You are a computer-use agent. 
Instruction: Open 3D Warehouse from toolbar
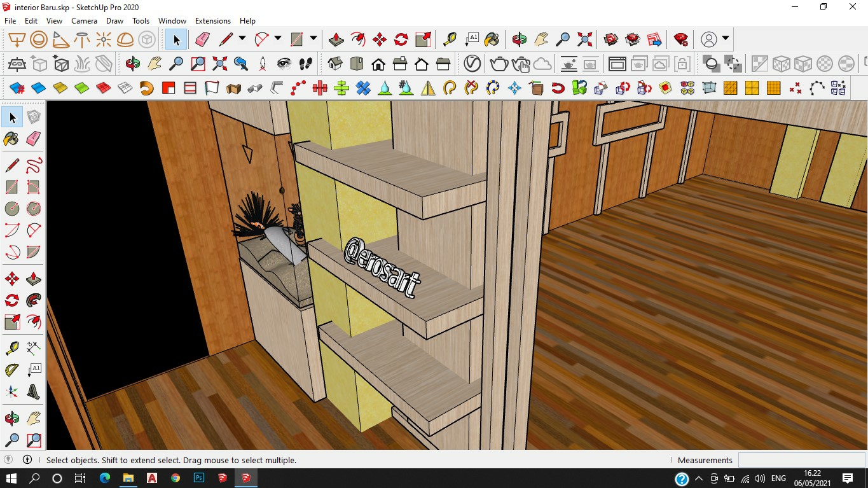point(611,40)
